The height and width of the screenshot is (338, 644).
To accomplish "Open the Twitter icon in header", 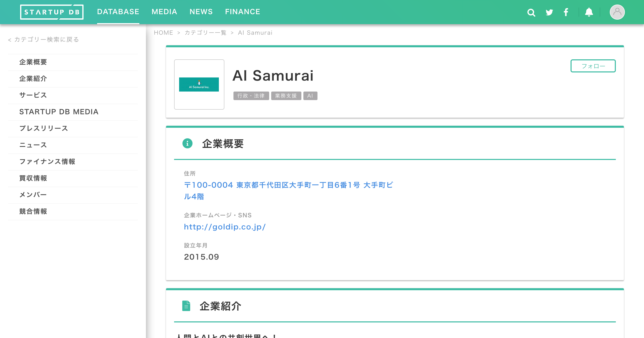I will tap(549, 12).
